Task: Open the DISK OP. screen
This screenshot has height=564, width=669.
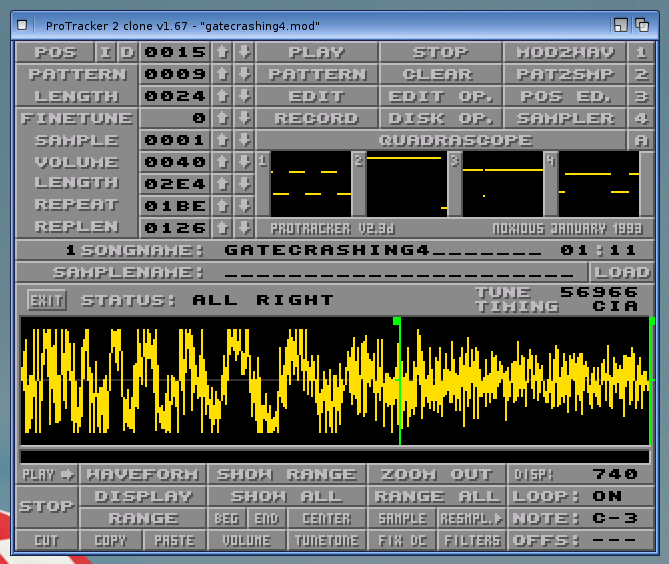Action: point(441,118)
